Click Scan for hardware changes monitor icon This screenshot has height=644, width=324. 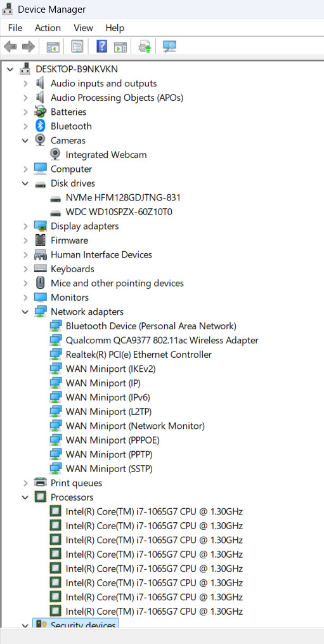[x=169, y=46]
